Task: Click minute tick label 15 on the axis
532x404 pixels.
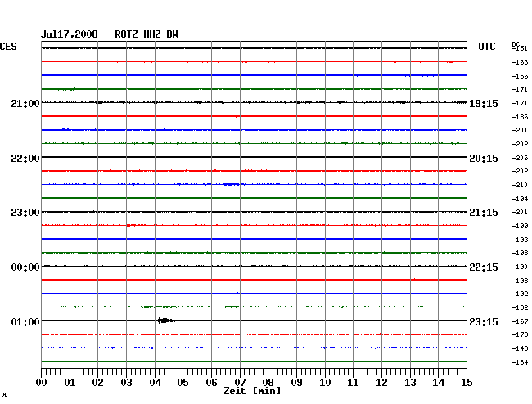Action: pos(467,383)
